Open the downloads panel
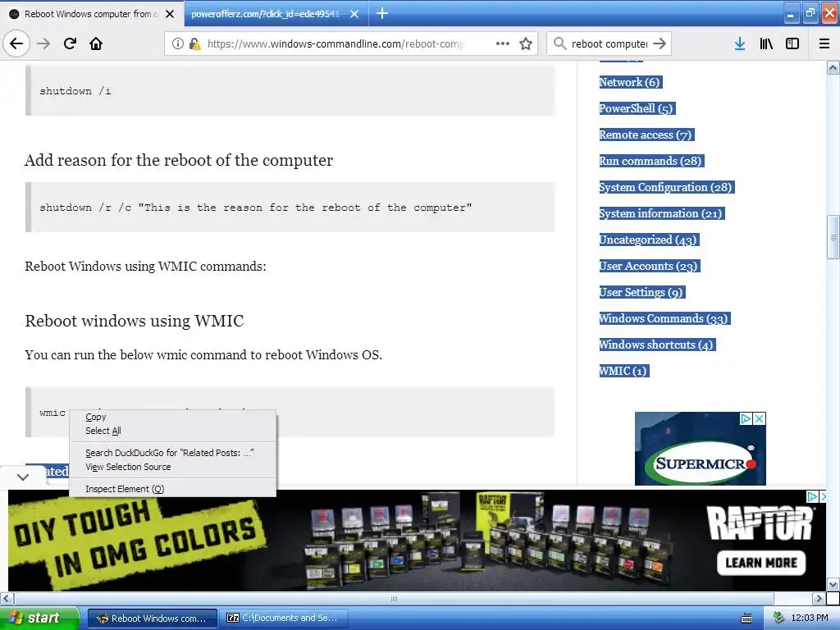This screenshot has width=840, height=630. (740, 43)
